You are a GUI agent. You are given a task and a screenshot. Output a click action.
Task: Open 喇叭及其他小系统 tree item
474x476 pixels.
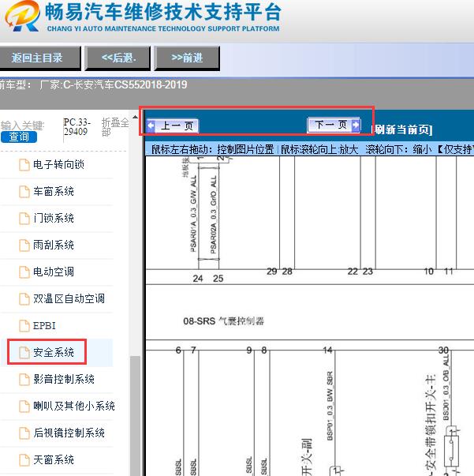click(x=73, y=406)
